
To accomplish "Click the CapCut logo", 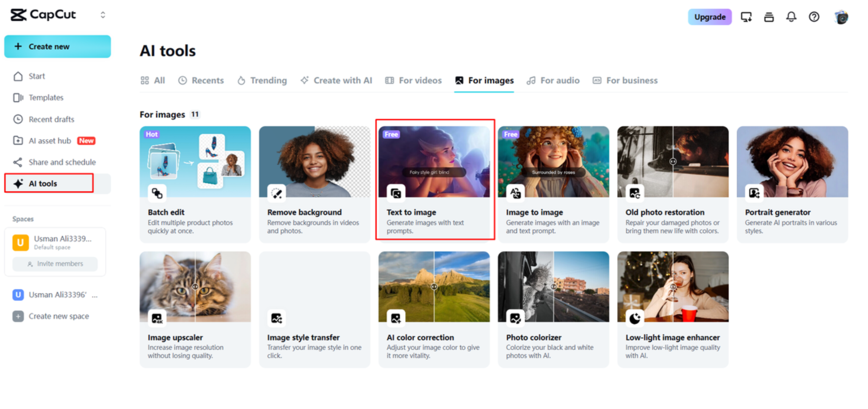I will (x=43, y=15).
